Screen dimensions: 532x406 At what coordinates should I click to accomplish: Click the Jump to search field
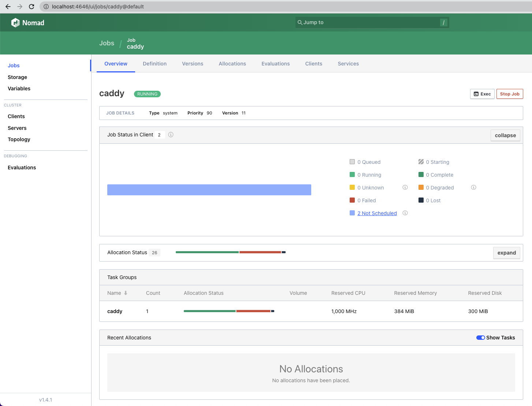click(x=372, y=22)
